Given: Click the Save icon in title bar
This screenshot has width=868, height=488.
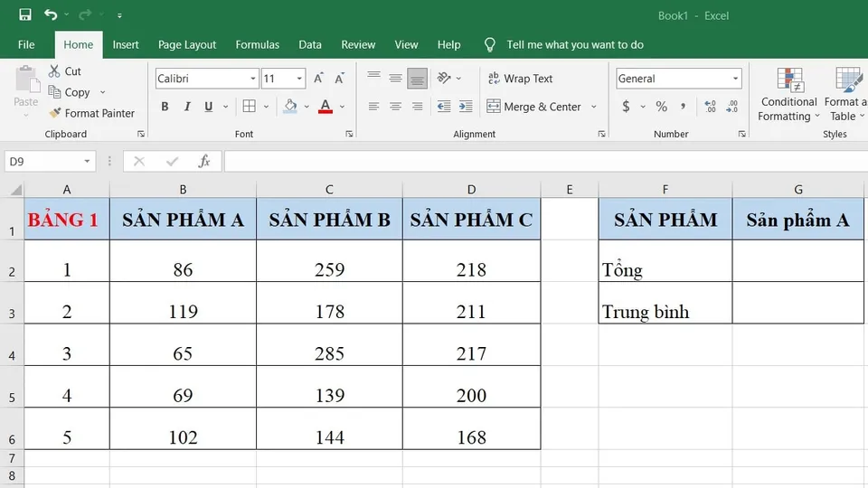Looking at the screenshot, I should pyautogui.click(x=24, y=14).
